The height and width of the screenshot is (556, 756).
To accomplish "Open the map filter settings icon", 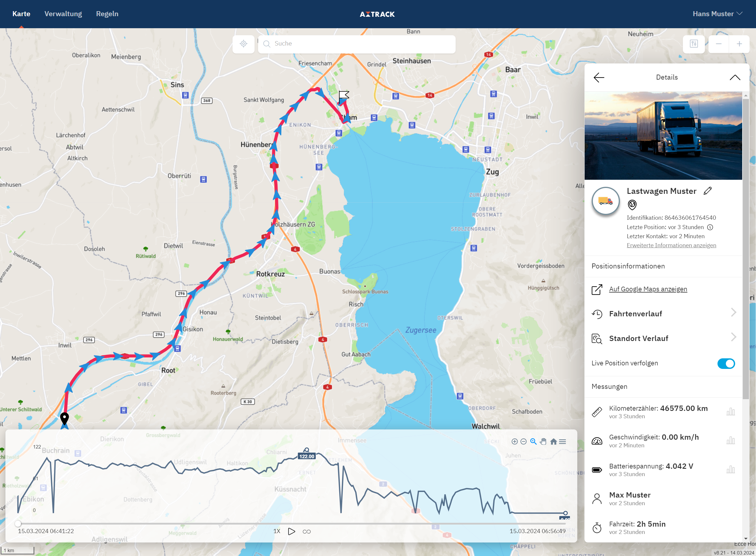I will pos(694,44).
